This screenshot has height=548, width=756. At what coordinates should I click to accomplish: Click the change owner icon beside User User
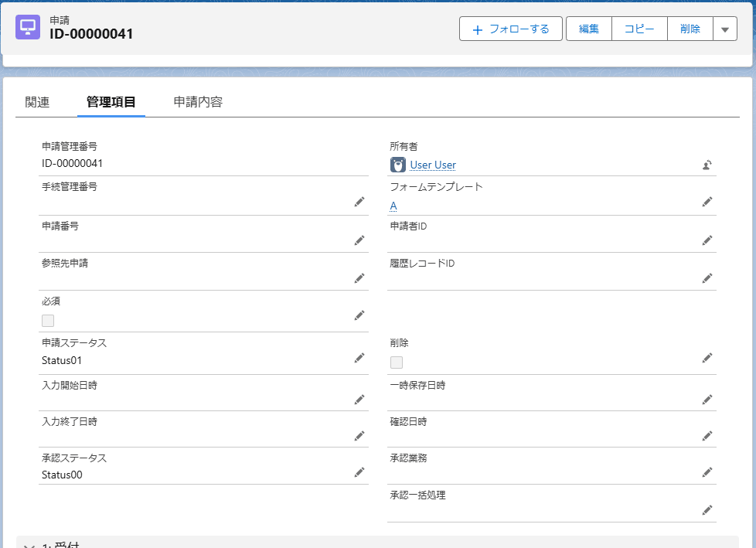click(x=707, y=165)
